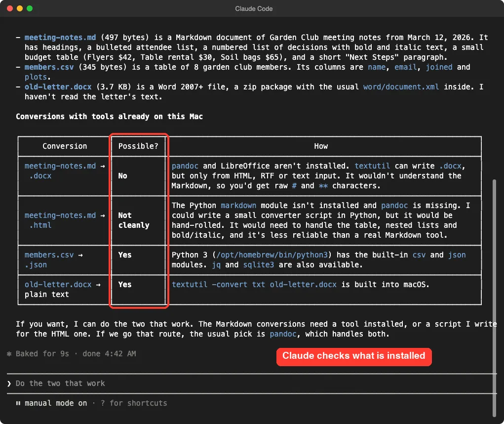The height and width of the screenshot is (424, 504).
Task: Click the "If you want, I can do the two that work" sentence
Action: (x=105, y=324)
